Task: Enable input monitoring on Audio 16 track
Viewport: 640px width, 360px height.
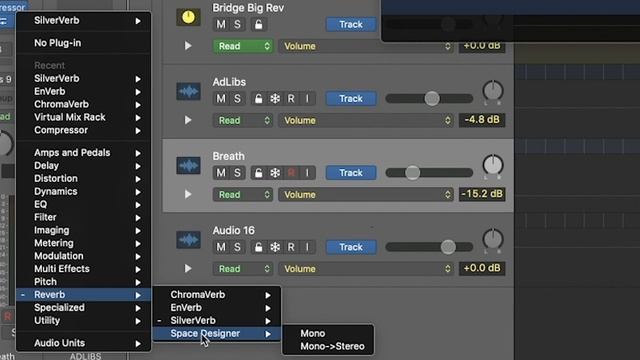Action: click(x=307, y=247)
